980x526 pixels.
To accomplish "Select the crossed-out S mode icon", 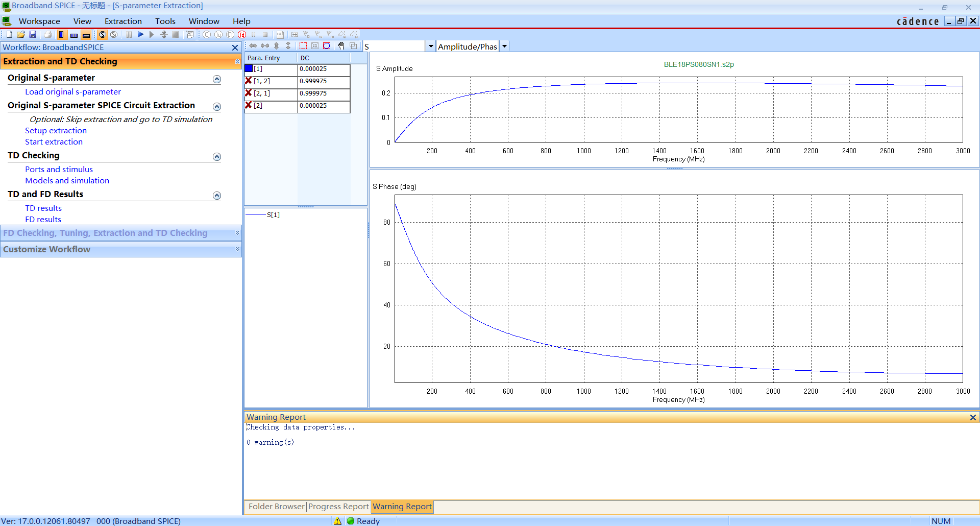I will (114, 35).
